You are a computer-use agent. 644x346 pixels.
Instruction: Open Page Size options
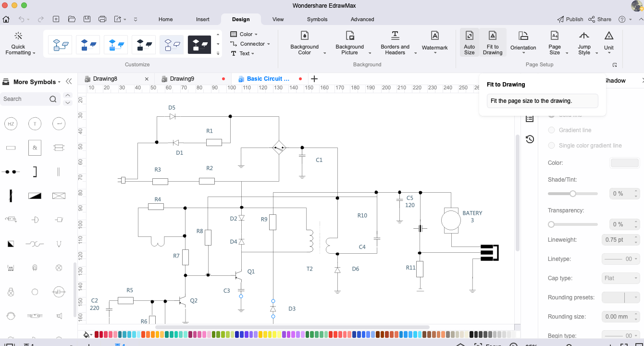pyautogui.click(x=555, y=43)
